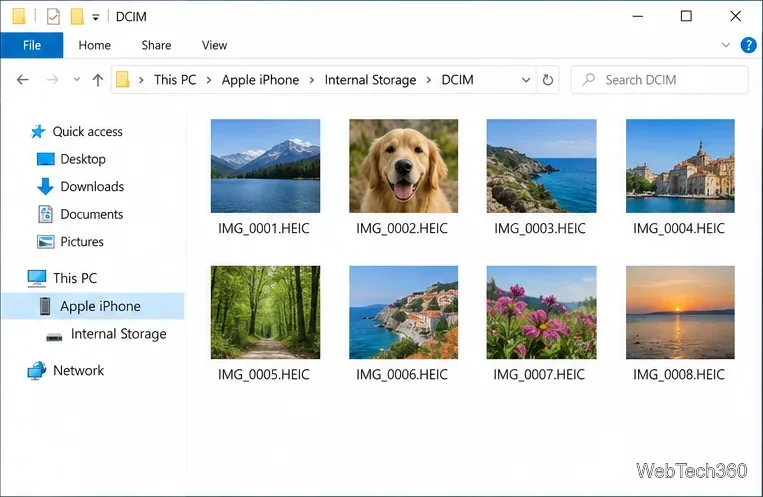Click the Network globe icon
Image resolution: width=763 pixels, height=497 pixels.
point(37,370)
